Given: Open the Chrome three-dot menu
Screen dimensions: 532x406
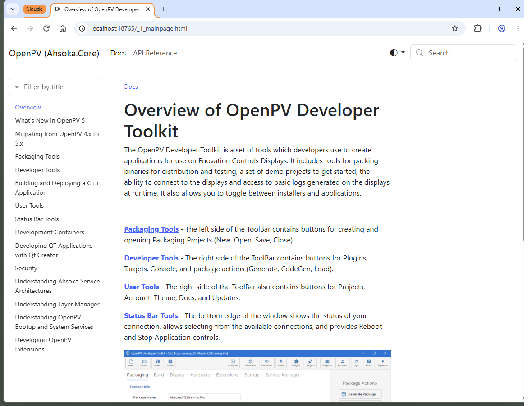Looking at the screenshot, I should pos(518,28).
